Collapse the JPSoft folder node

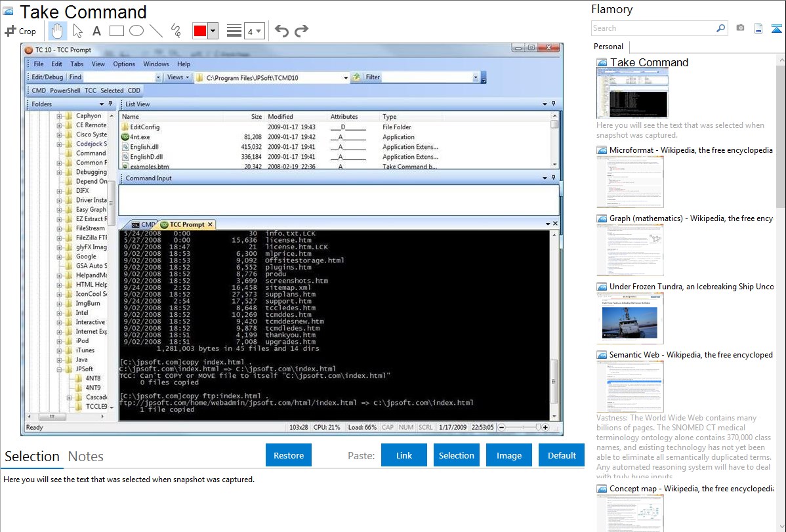click(59, 369)
